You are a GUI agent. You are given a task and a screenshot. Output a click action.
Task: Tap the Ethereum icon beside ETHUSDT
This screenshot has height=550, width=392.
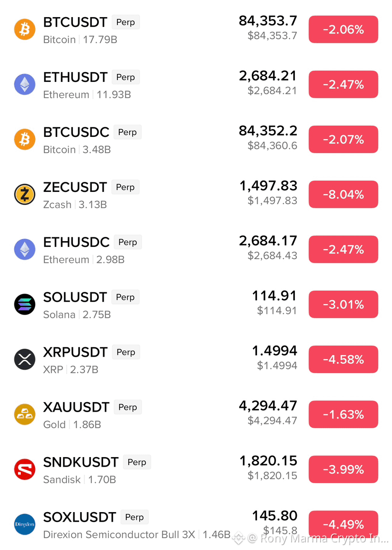(25, 84)
